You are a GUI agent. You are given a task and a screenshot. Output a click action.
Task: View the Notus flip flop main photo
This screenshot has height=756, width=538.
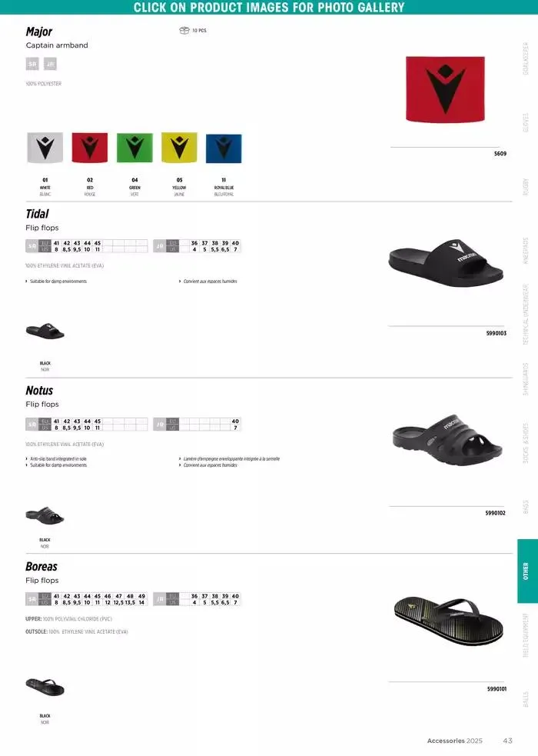point(447,439)
